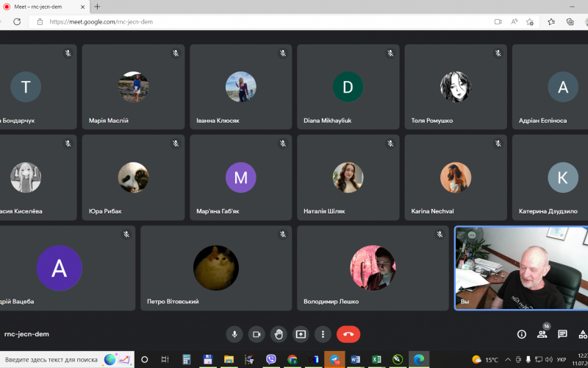
Task: Toggle the microphone button in the call controls
Action: pyautogui.click(x=234, y=334)
